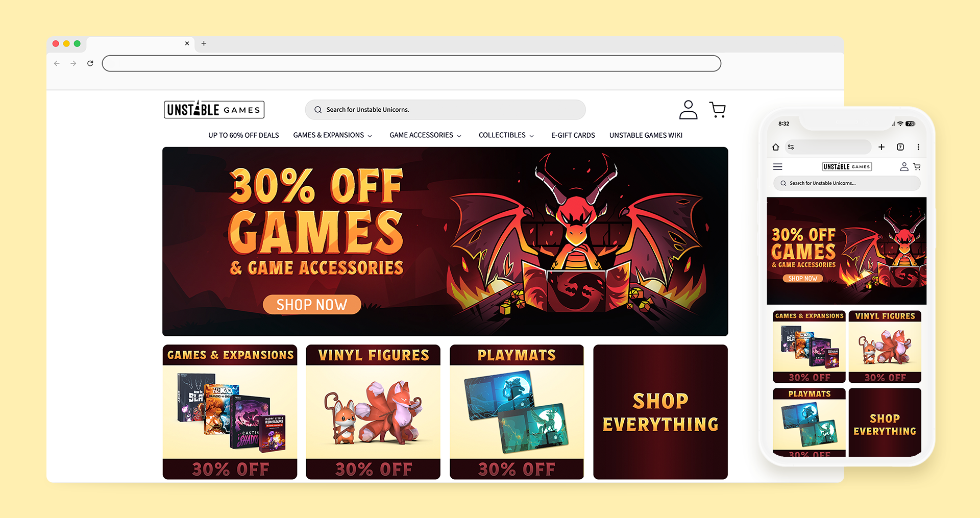The image size is (980, 518).
Task: Open the mobile hamburger menu icon
Action: (777, 167)
